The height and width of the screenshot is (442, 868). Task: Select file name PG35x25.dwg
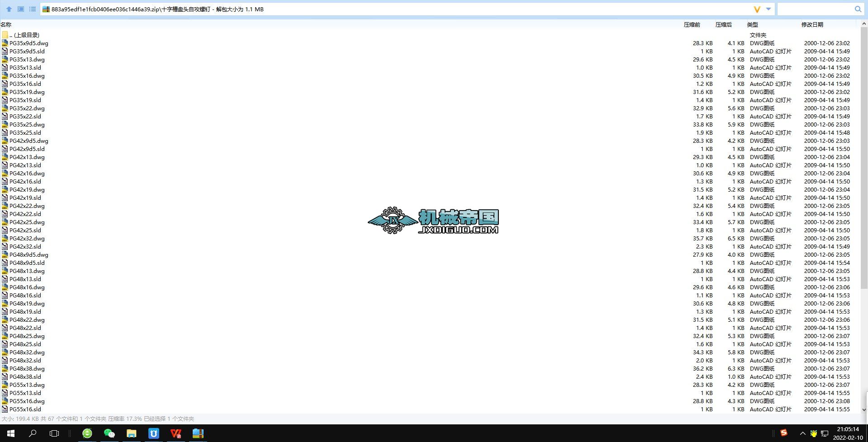(x=27, y=125)
